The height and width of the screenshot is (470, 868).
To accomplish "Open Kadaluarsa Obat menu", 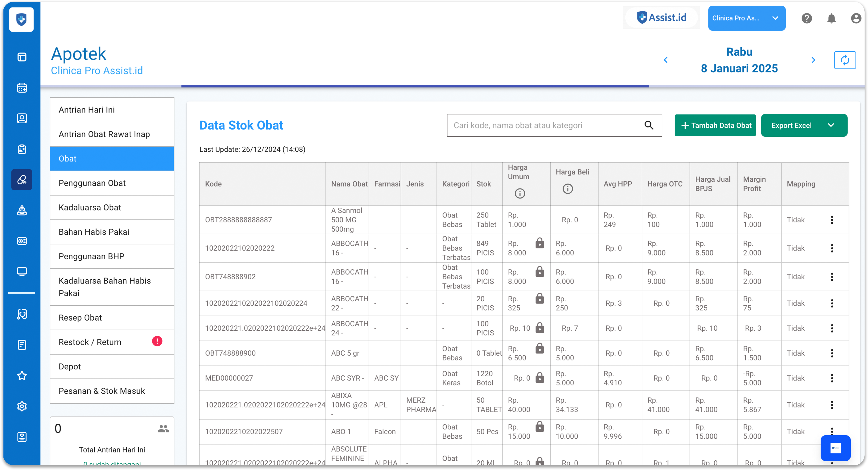I will point(112,207).
